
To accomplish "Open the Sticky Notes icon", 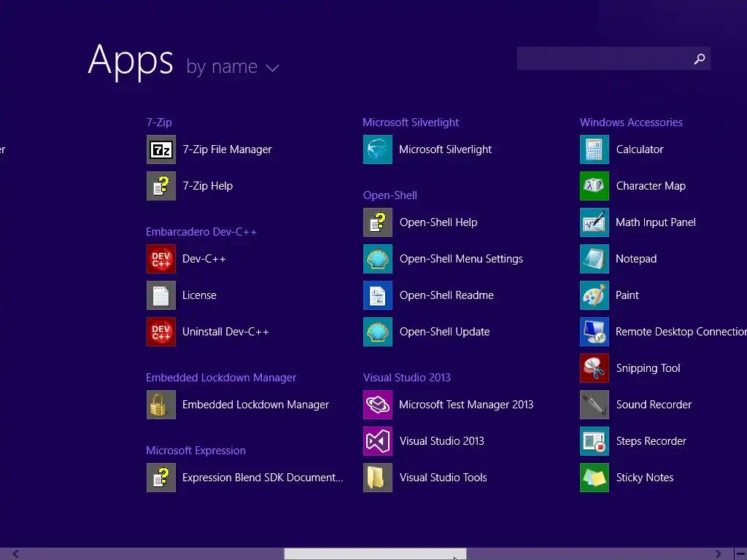I will pyautogui.click(x=595, y=477).
